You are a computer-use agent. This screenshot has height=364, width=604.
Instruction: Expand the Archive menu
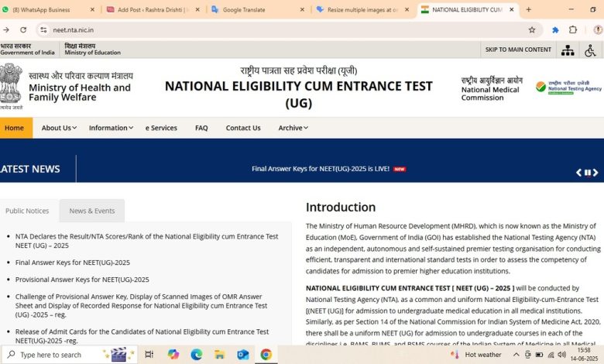[x=293, y=128]
